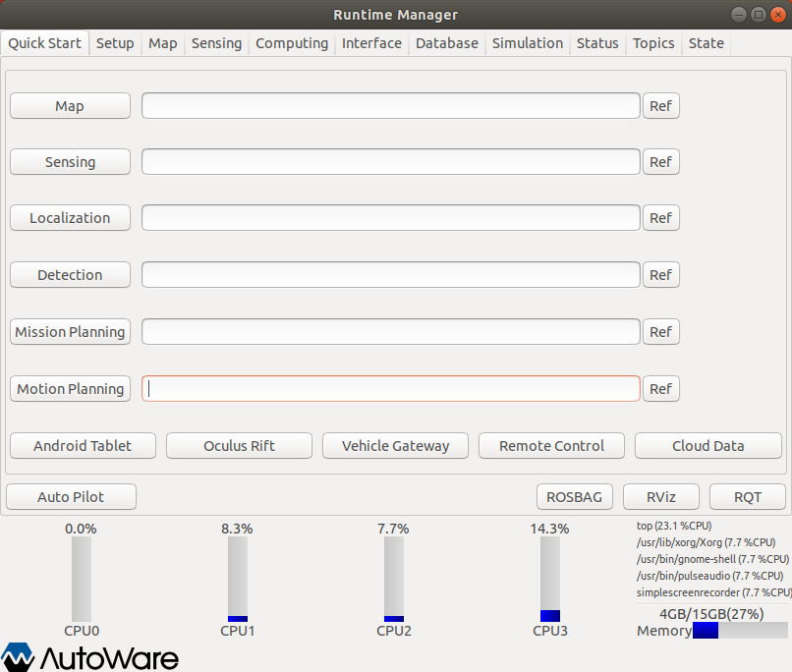Screen dimensions: 792x672
Task: Click Ref next to Motion Planning field
Action: [660, 389]
